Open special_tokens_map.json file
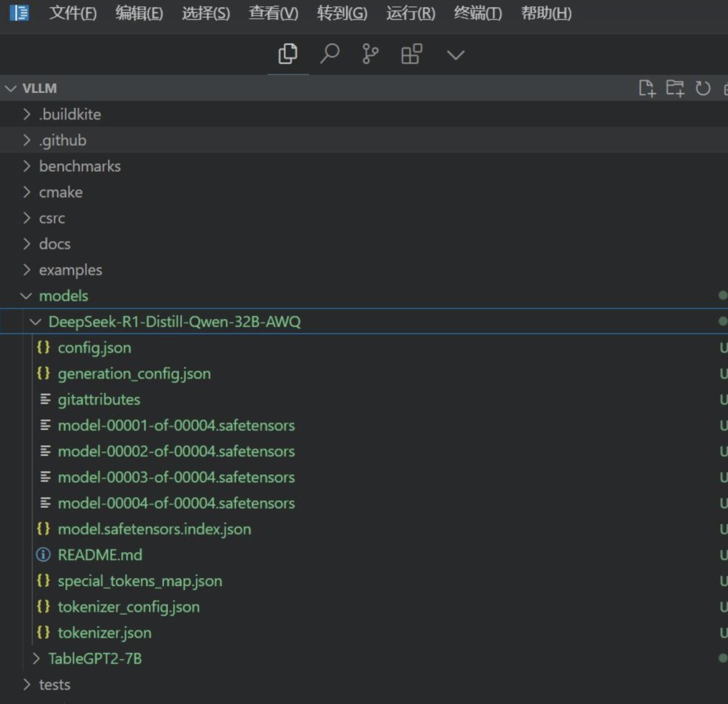The width and height of the screenshot is (728, 704). click(140, 581)
